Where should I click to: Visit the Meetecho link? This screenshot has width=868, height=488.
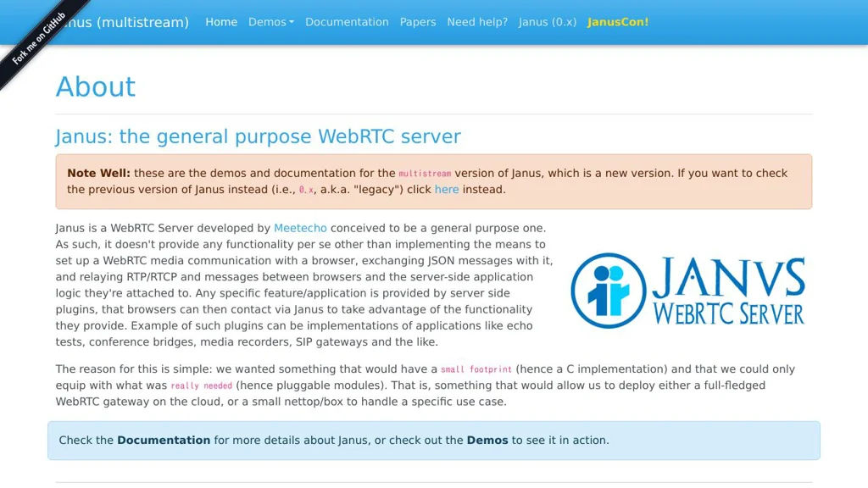300,228
